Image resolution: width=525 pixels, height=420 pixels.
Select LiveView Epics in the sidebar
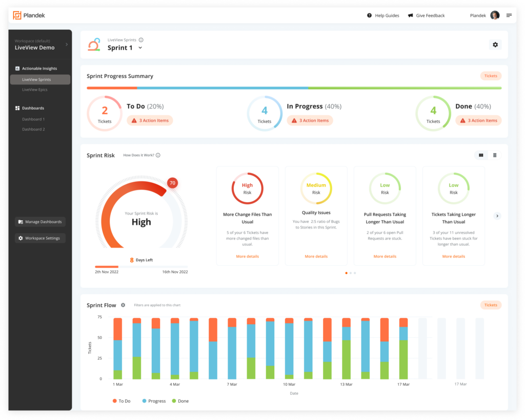[36, 90]
